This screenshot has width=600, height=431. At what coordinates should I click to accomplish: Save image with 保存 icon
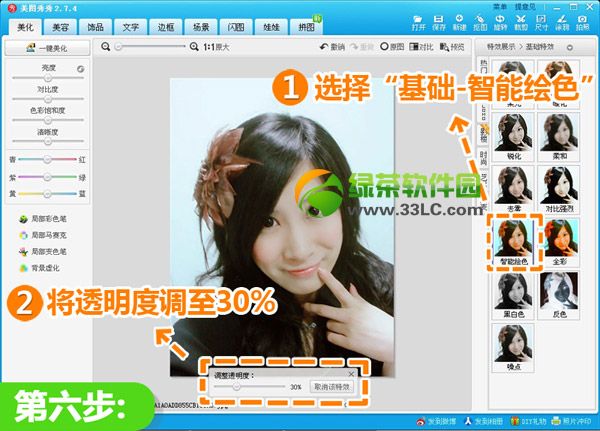439,23
